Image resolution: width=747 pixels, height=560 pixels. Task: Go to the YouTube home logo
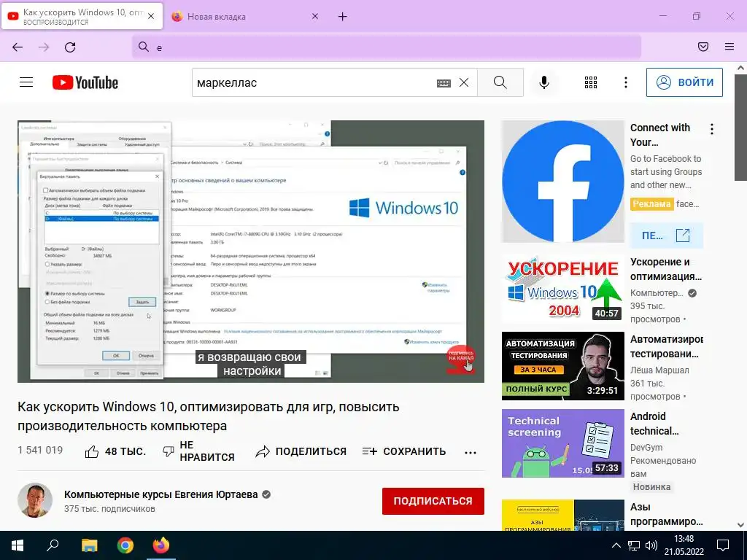(x=85, y=82)
